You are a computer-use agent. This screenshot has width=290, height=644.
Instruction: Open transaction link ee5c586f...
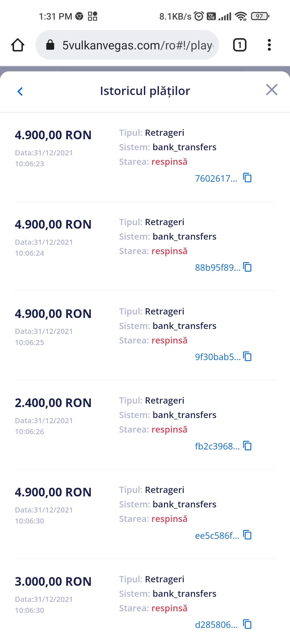tap(217, 536)
